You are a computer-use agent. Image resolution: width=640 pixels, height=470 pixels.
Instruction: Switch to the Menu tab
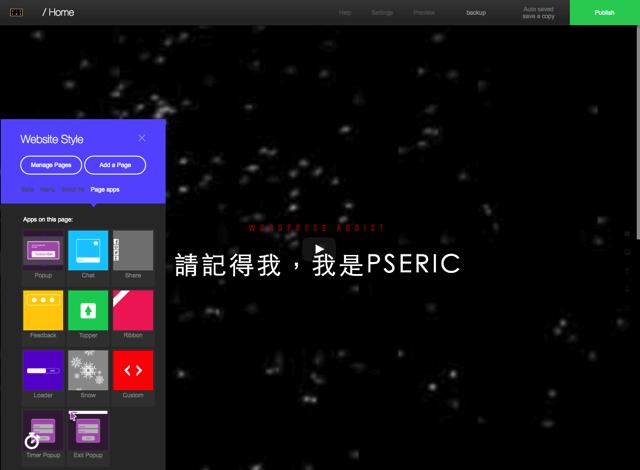pyautogui.click(x=48, y=189)
